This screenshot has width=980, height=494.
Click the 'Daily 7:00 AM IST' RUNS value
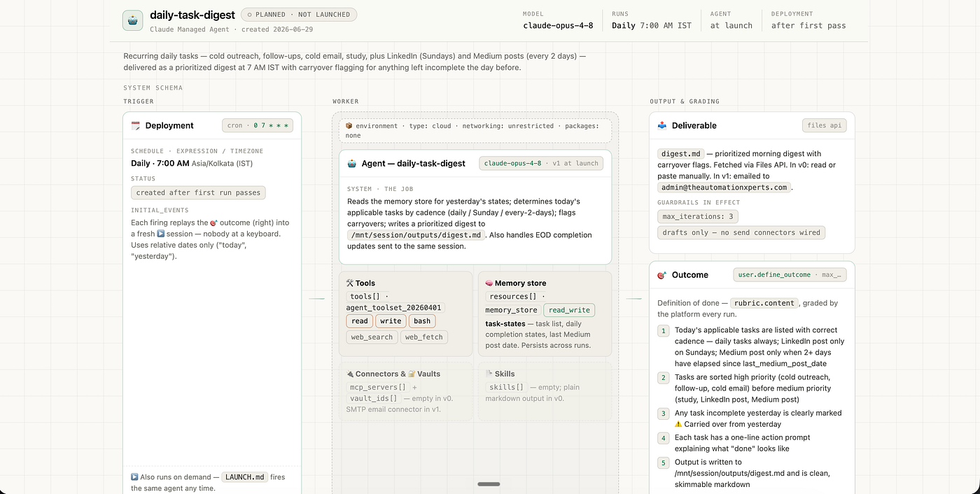tap(651, 26)
